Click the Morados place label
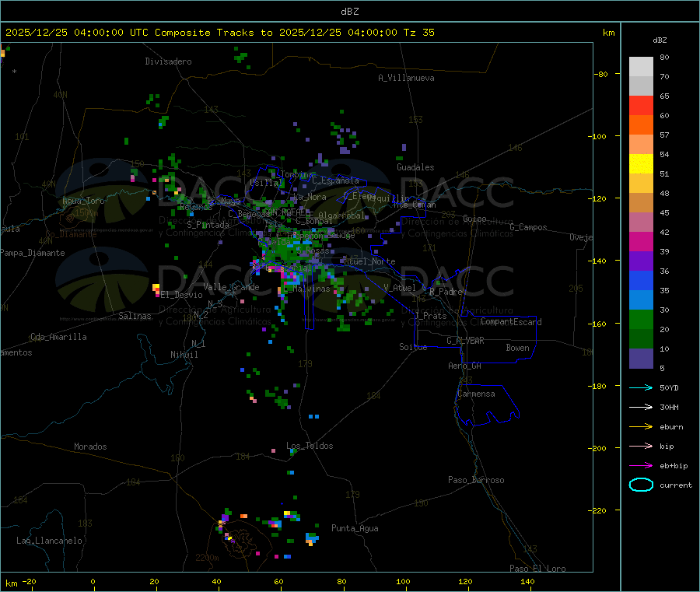 (x=91, y=447)
